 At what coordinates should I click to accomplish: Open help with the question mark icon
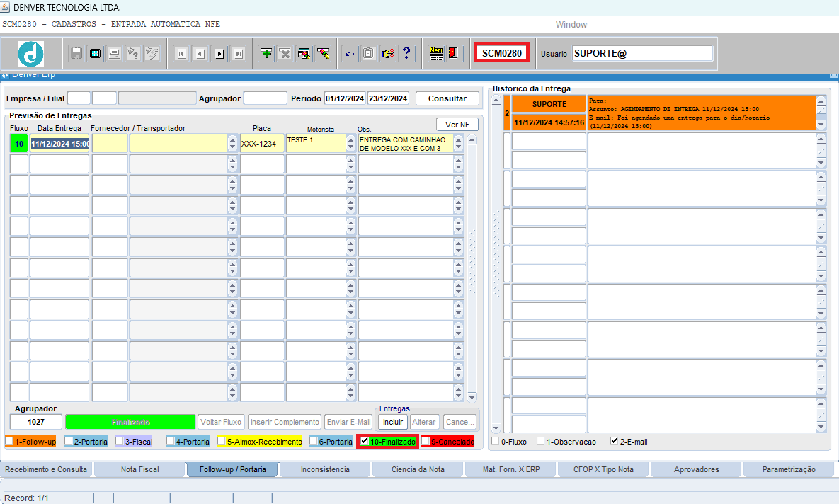tap(406, 54)
